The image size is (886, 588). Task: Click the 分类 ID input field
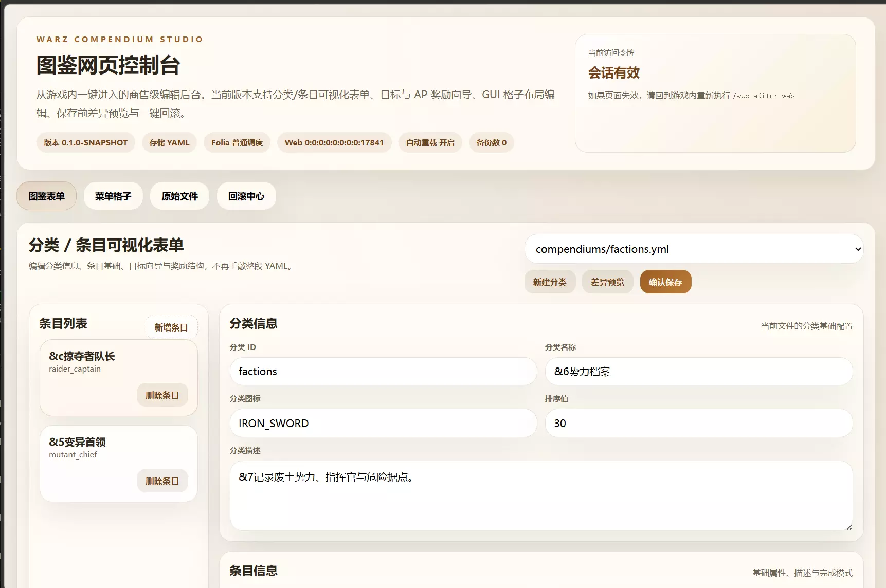(x=383, y=371)
